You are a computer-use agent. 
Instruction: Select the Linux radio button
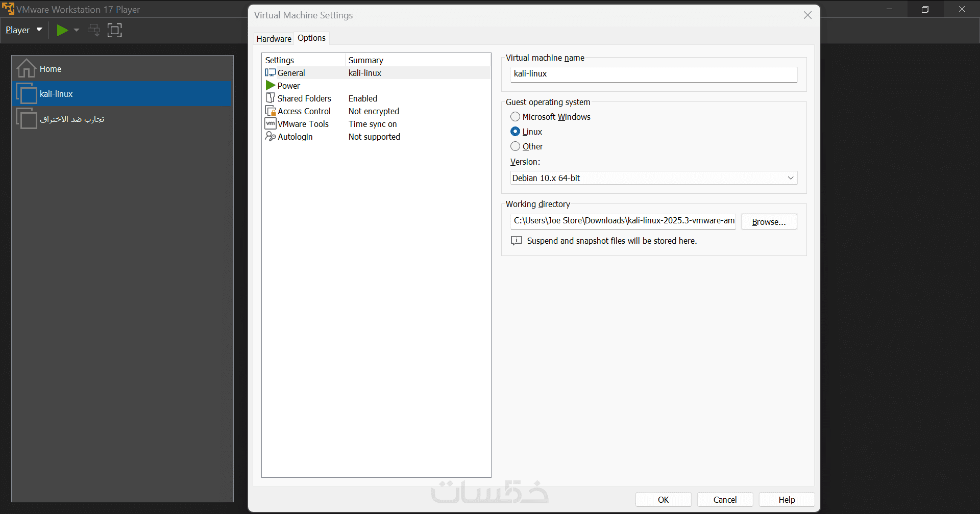[x=516, y=132]
